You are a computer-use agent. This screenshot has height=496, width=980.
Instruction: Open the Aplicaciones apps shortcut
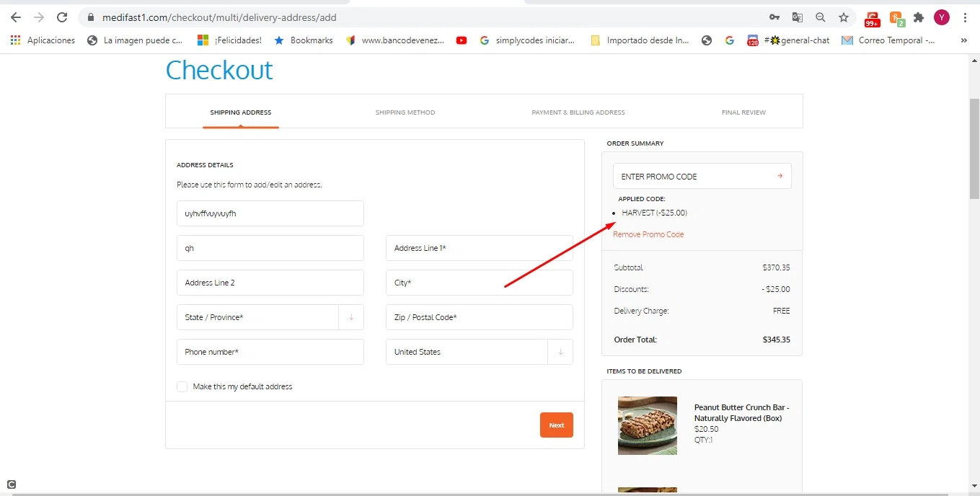[43, 40]
